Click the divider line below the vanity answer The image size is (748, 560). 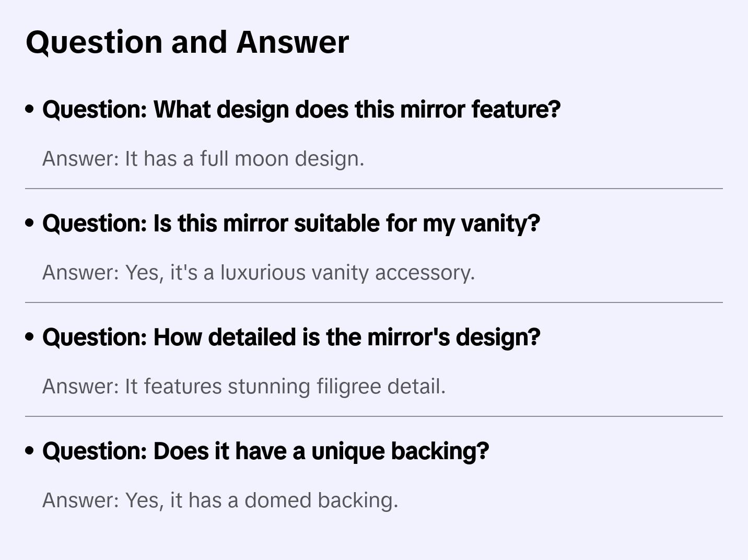[x=374, y=302]
